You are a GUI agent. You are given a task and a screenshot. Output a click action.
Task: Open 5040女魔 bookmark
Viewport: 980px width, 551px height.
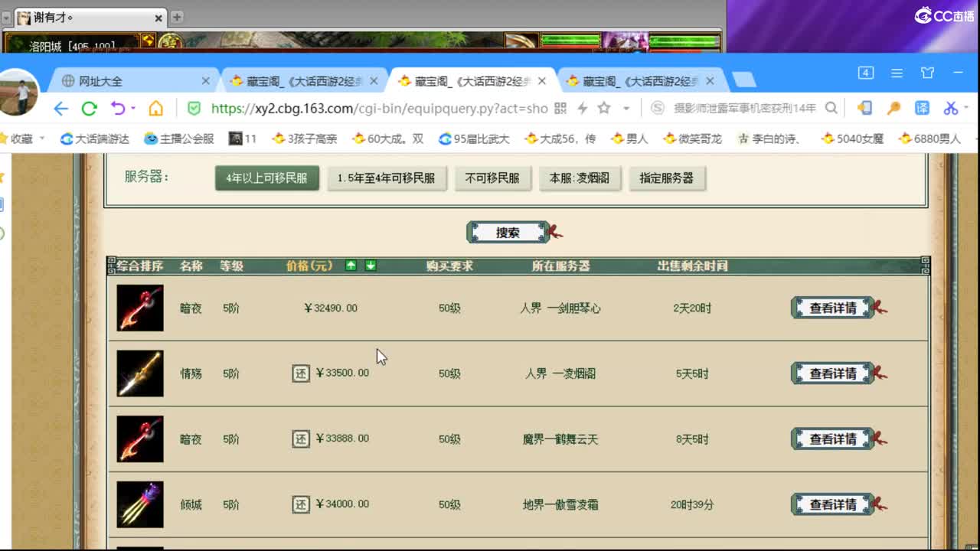tap(852, 139)
